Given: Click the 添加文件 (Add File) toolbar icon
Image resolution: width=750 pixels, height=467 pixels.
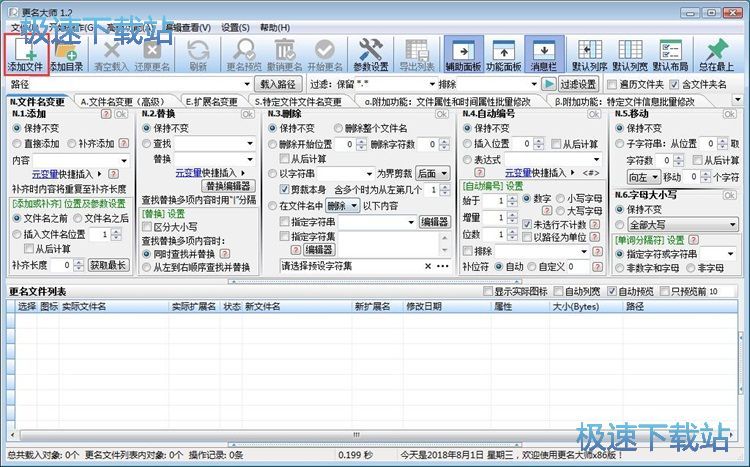Looking at the screenshot, I should (x=26, y=54).
